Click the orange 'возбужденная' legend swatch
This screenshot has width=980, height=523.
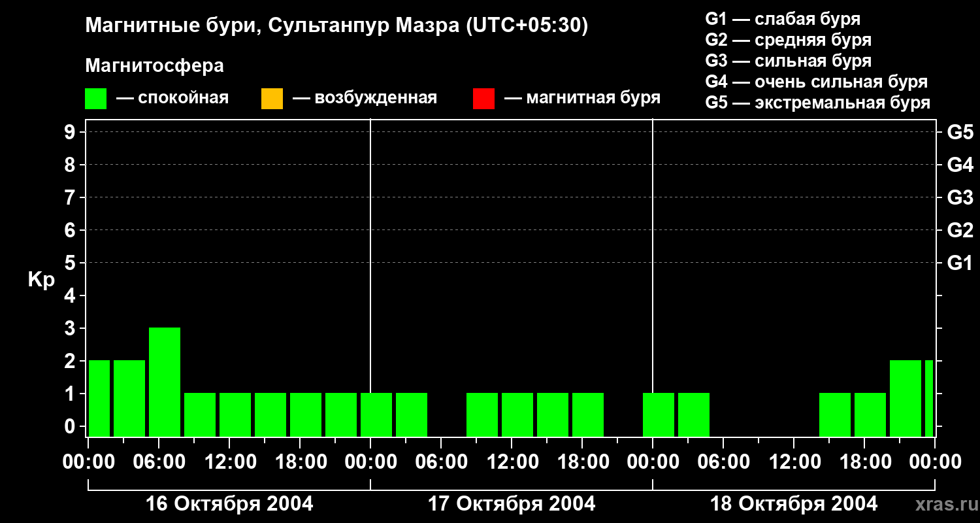click(272, 99)
